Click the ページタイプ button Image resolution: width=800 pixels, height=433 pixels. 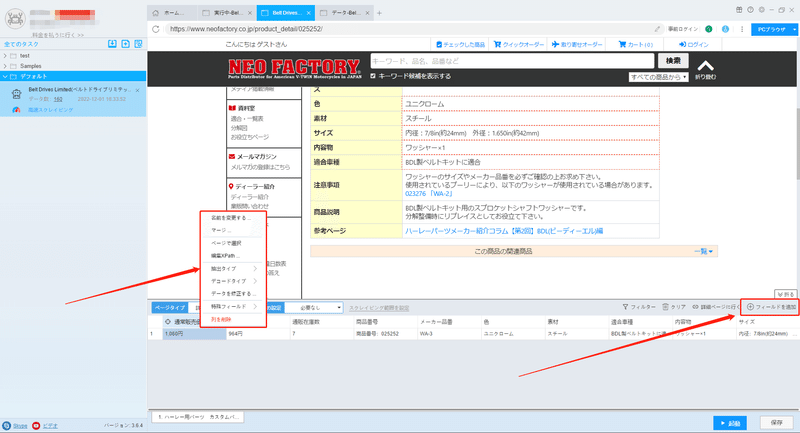point(170,308)
